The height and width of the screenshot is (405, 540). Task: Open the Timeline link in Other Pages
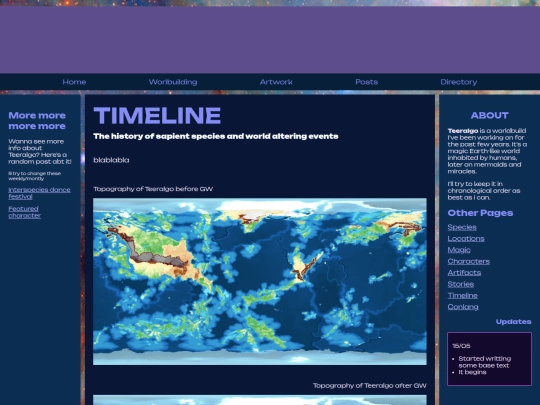click(463, 295)
